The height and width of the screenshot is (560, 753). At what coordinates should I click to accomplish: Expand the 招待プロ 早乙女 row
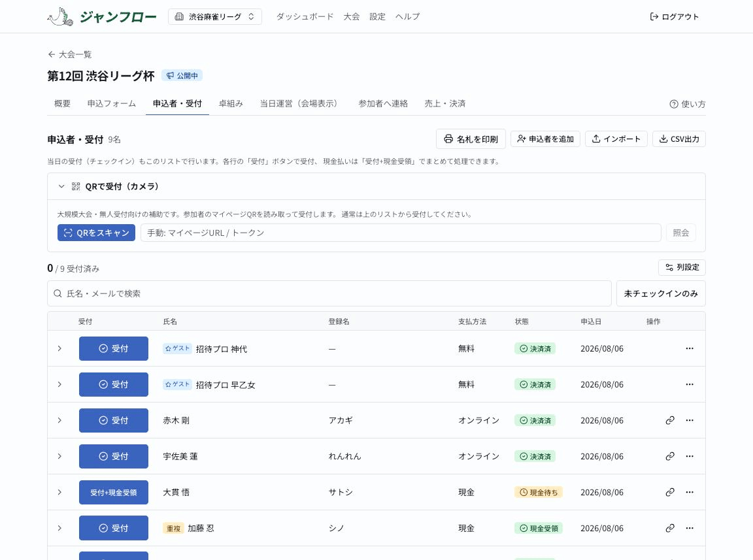59,384
